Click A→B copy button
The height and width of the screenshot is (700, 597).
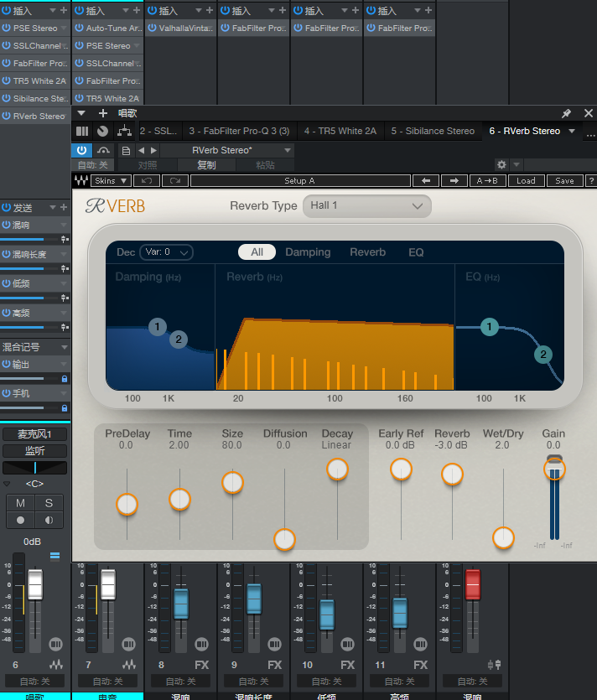click(x=487, y=180)
